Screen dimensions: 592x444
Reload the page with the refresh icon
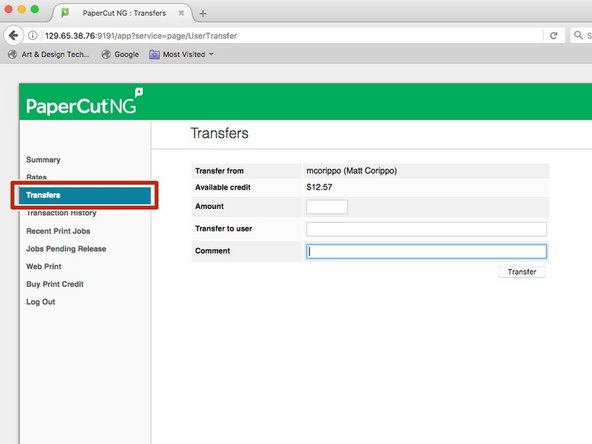click(x=553, y=35)
